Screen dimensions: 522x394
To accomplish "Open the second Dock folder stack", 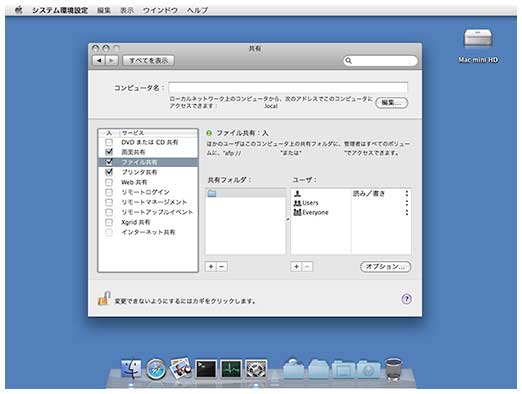I will coord(318,369).
